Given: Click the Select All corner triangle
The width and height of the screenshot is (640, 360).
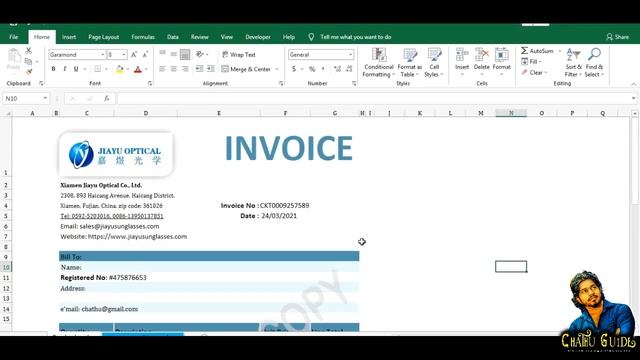Looking at the screenshot, I should [7, 113].
